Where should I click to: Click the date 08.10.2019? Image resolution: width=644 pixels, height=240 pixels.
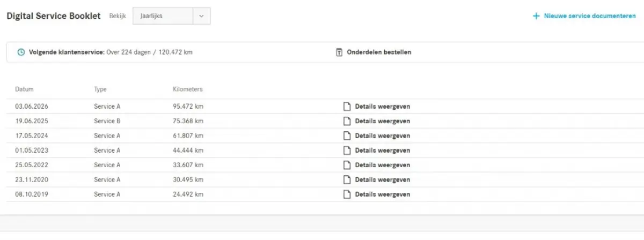[32, 194]
